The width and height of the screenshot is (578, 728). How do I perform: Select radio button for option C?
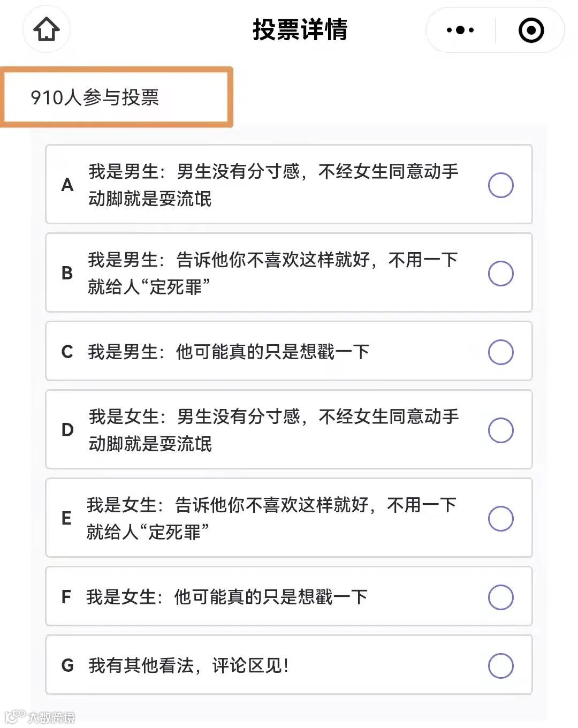coord(501,352)
